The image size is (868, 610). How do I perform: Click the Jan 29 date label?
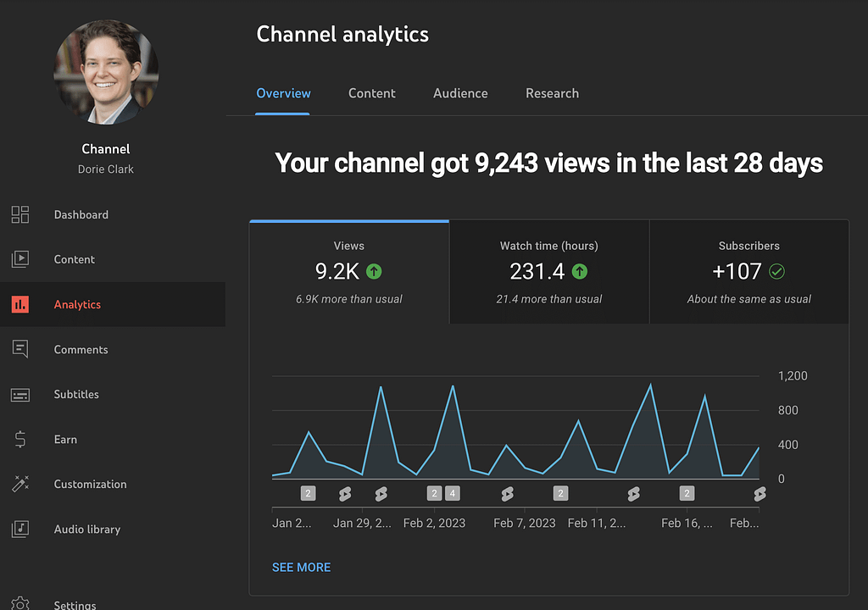[x=362, y=523]
